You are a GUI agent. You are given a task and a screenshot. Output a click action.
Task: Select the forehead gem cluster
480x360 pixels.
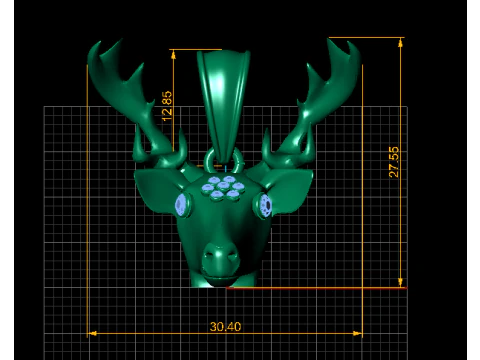tap(223, 188)
